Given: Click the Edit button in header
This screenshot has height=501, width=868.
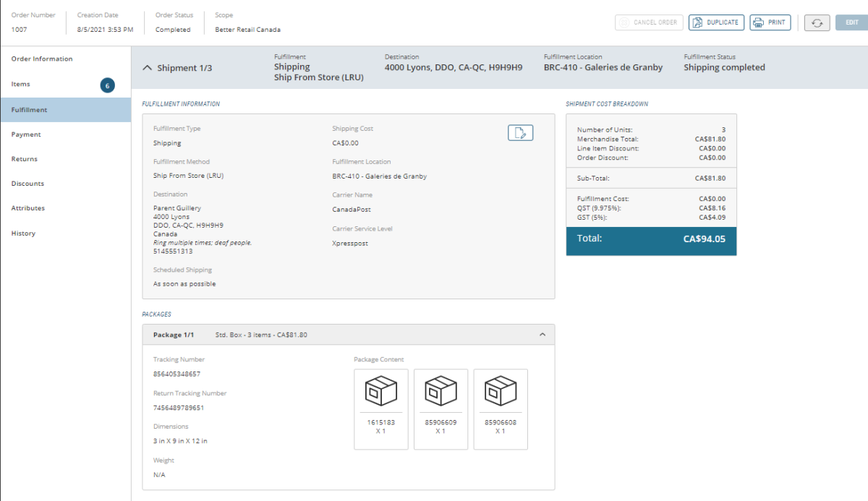Looking at the screenshot, I should coord(851,22).
